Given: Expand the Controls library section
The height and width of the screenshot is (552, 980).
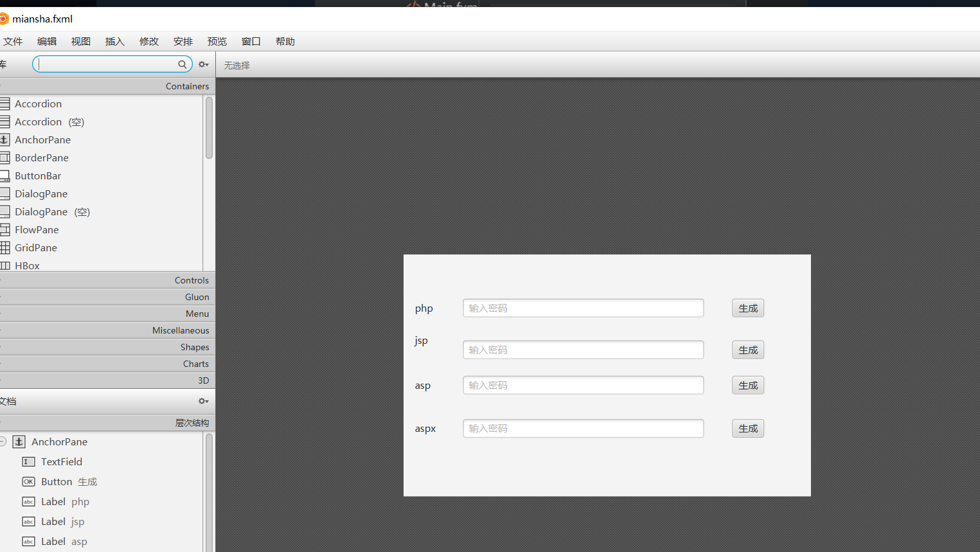Looking at the screenshot, I should pyautogui.click(x=107, y=280).
